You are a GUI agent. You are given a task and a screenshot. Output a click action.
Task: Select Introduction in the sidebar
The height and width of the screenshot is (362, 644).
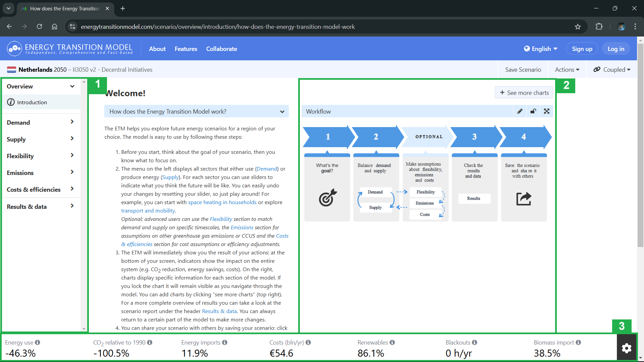tap(41, 102)
